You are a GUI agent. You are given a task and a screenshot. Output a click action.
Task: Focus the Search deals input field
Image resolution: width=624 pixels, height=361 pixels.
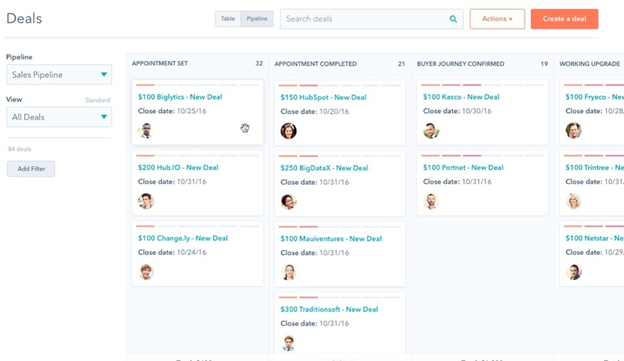click(x=372, y=19)
